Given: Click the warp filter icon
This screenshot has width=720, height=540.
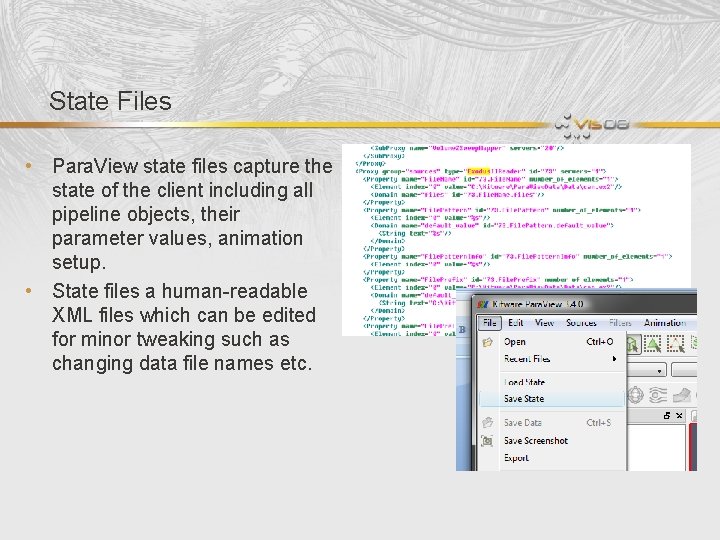Looking at the screenshot, I should coord(682,395).
